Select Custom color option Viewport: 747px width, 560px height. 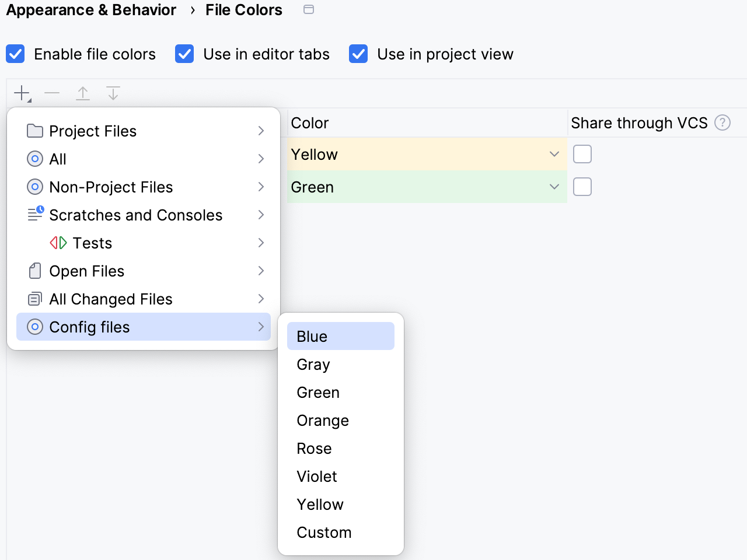tap(324, 533)
